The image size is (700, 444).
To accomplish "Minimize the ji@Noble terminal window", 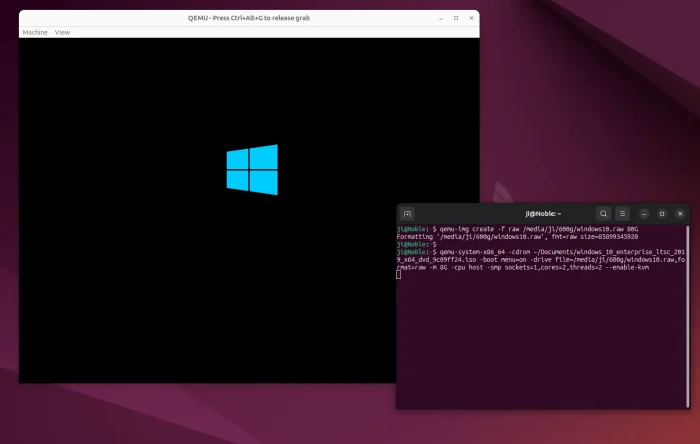I will pos(644,214).
